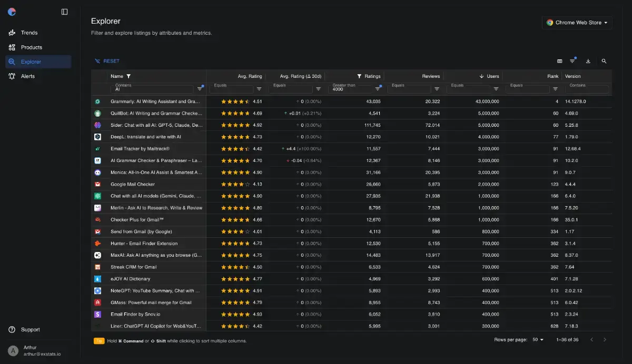
Task: Click the Email Finder by Snov.io icon
Action: [x=97, y=314]
